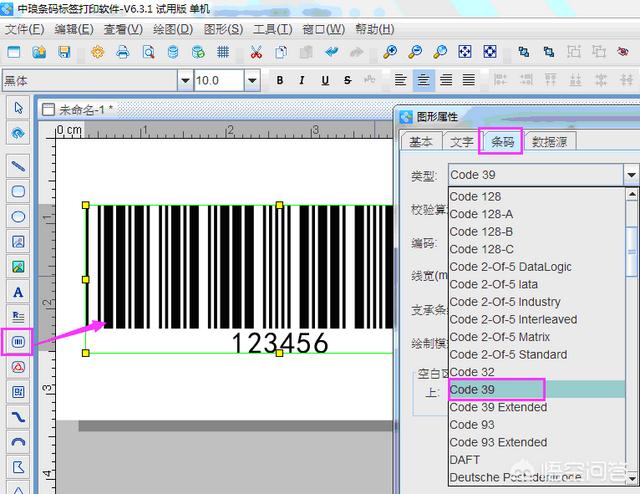Switch to the 文字 tab

click(462, 142)
